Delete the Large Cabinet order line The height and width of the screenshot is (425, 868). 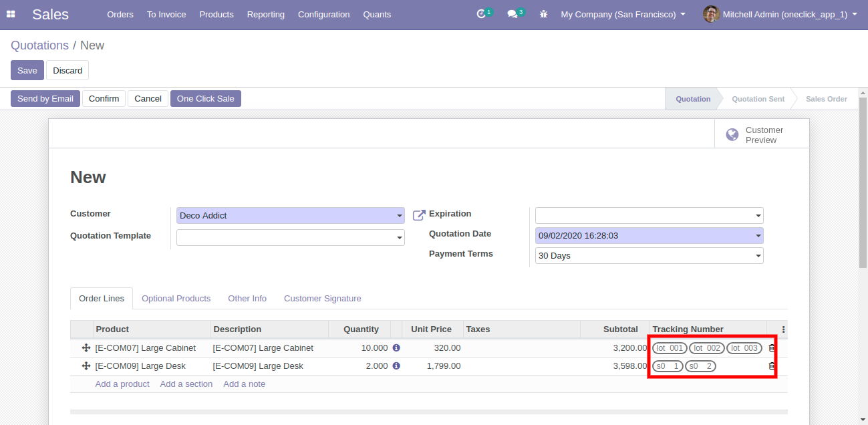point(772,348)
